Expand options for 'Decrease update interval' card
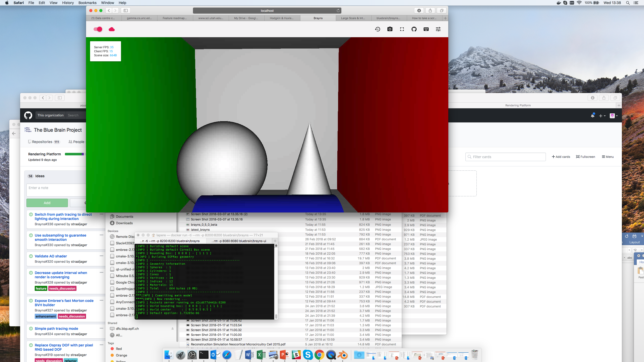Viewport: 644px width, 362px height. click(x=101, y=273)
